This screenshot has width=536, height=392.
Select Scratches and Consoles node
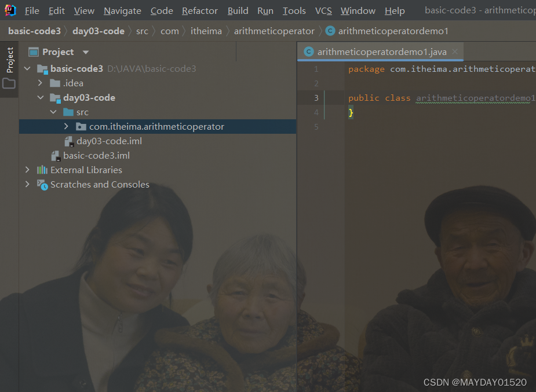coord(100,184)
